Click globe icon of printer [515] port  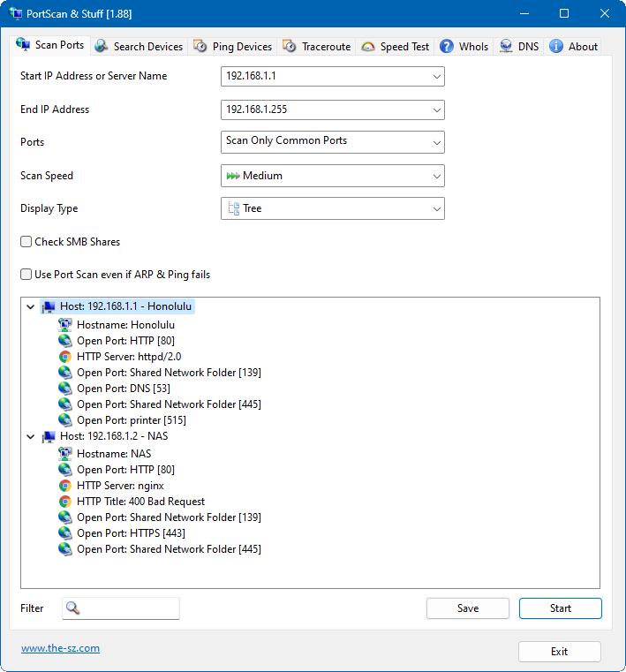[65, 420]
